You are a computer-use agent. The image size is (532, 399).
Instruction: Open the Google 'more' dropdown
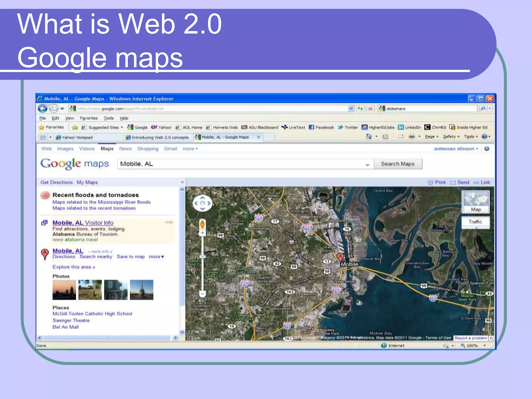pyautogui.click(x=190, y=149)
